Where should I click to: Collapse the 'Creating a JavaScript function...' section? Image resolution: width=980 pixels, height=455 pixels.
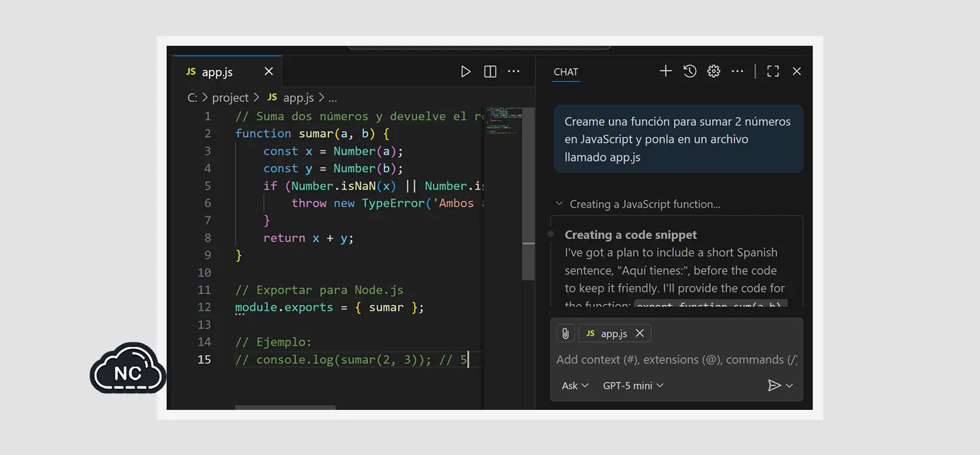click(559, 204)
